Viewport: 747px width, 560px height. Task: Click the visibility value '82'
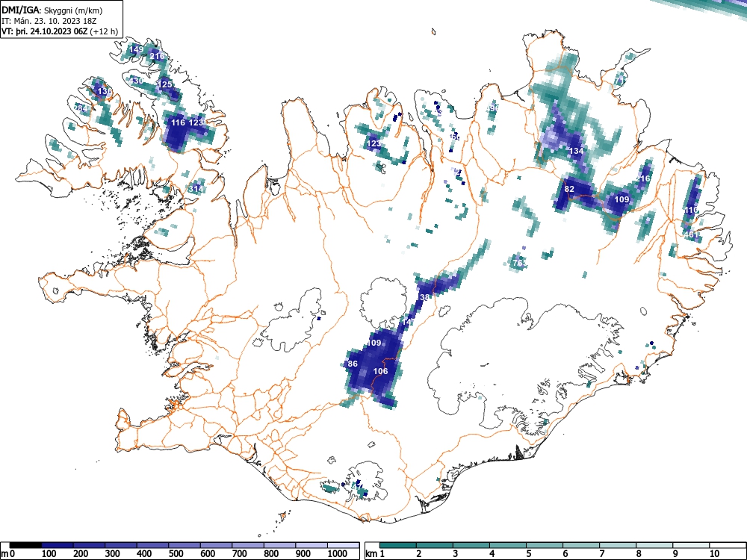tap(569, 189)
